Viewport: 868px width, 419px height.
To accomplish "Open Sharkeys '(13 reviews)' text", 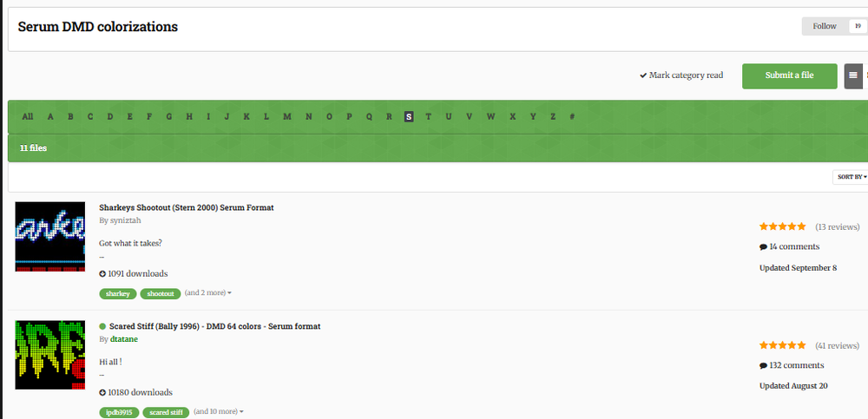I will (838, 227).
